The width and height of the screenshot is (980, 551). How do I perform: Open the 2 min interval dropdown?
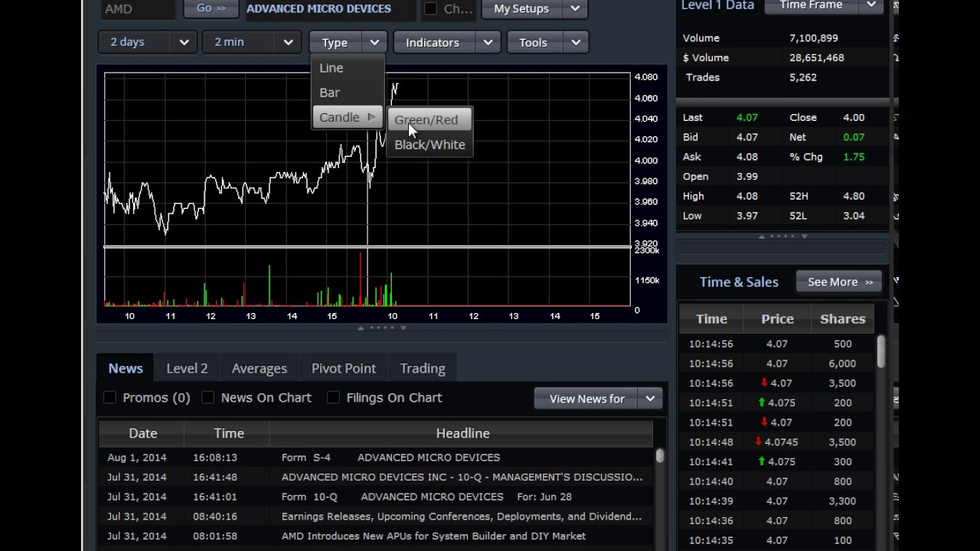pos(252,42)
